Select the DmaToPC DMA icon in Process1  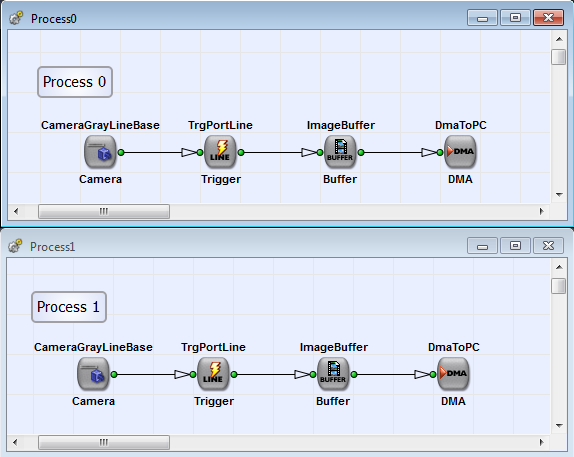[453, 374]
